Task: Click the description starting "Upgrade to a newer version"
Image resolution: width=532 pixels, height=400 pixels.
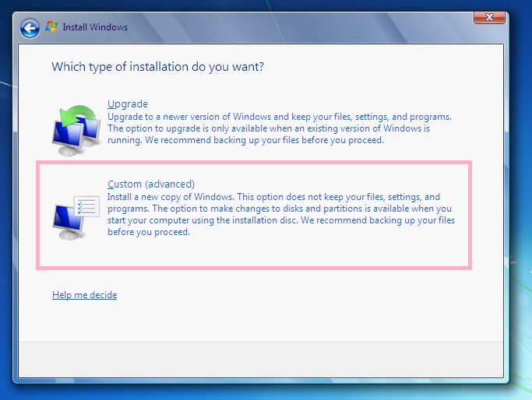Action: coord(280,128)
